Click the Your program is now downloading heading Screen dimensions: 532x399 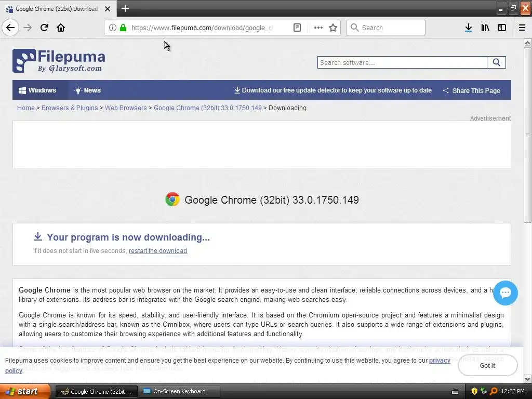pyautogui.click(x=128, y=237)
